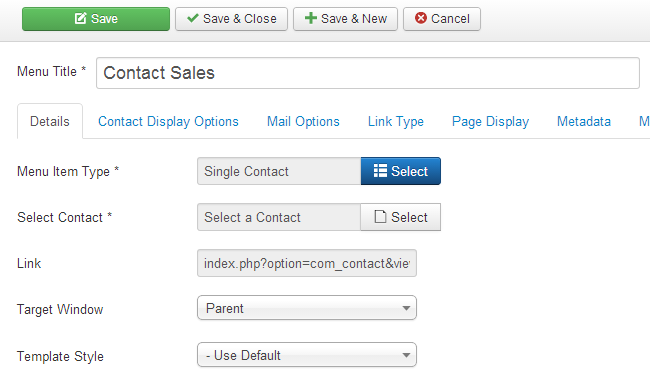Open the Template Style dropdown

pyautogui.click(x=307, y=355)
